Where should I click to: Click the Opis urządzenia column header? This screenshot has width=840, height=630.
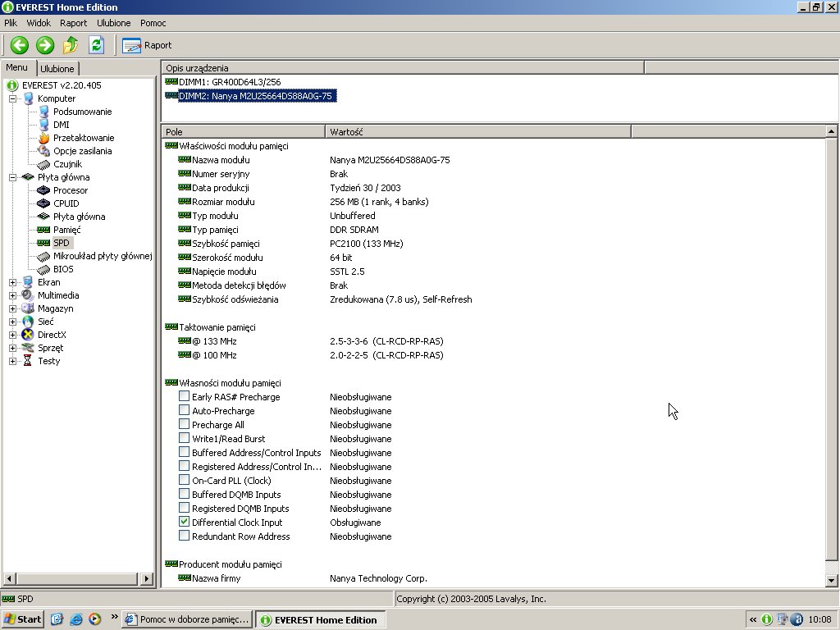(403, 68)
